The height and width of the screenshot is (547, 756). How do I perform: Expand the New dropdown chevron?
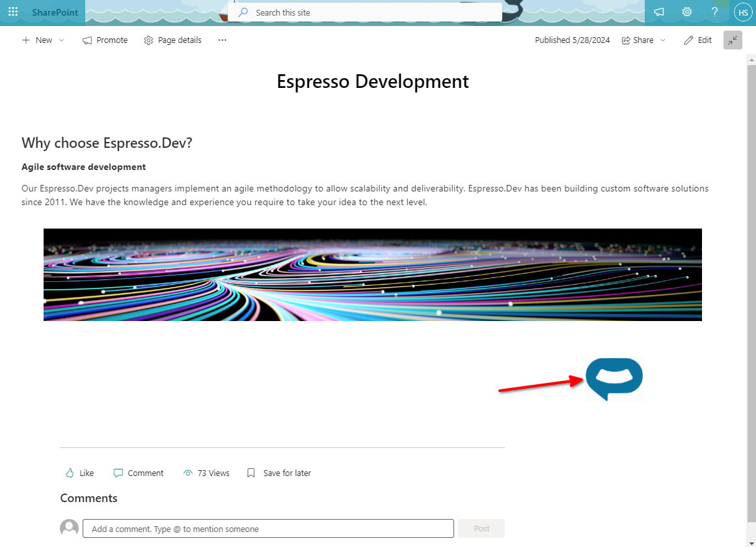[x=61, y=40]
